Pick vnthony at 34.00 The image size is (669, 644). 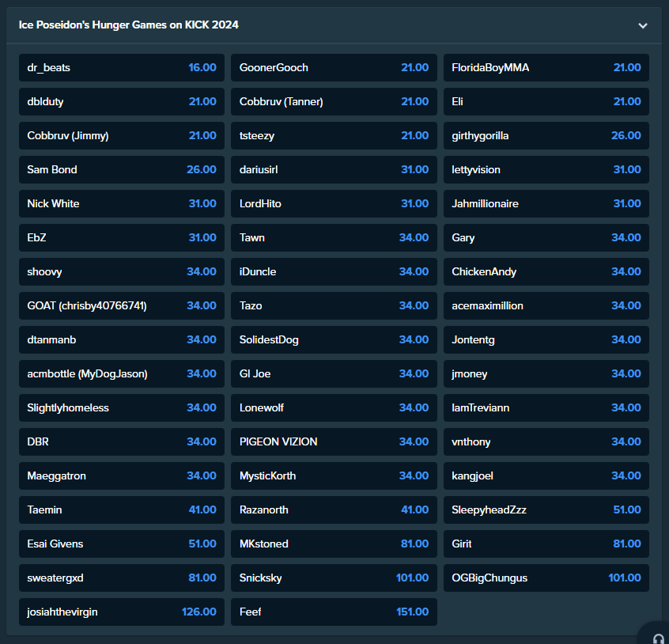pyautogui.click(x=546, y=441)
